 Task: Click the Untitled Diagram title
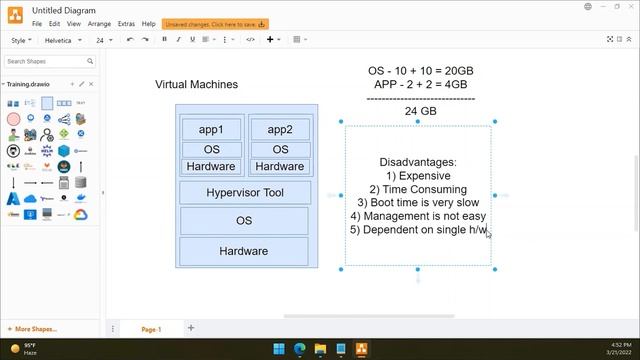64,11
